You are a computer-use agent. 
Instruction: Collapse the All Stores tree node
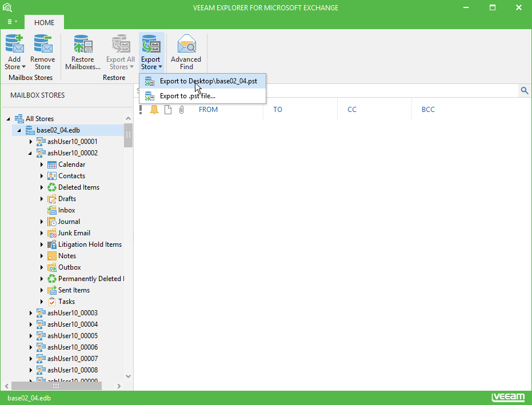[x=8, y=119]
